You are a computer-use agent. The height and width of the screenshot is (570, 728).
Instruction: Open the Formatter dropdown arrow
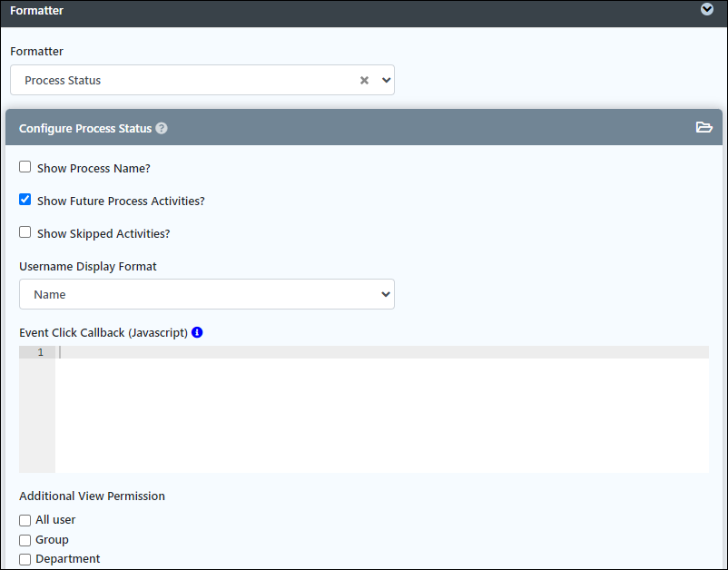coord(386,80)
